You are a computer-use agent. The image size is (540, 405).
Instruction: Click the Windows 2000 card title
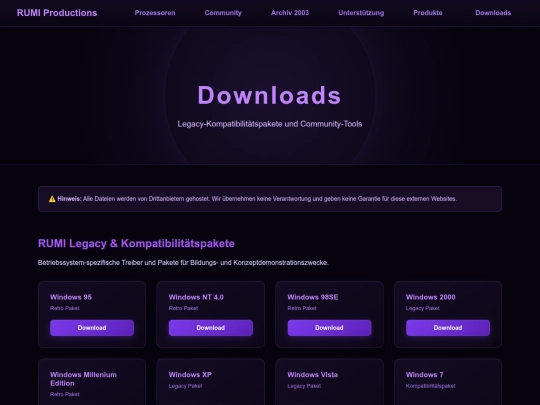430,297
